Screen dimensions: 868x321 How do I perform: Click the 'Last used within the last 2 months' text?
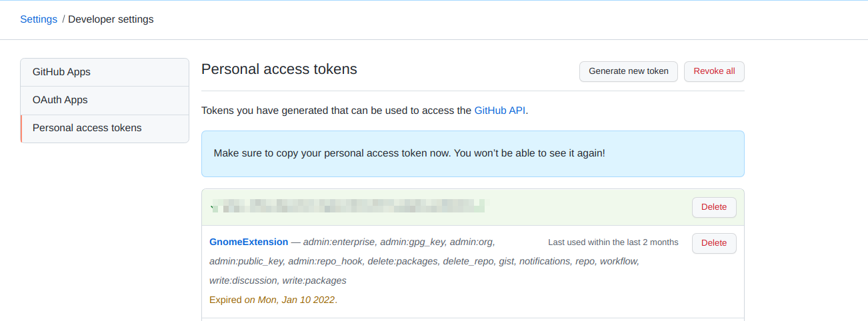tap(613, 242)
